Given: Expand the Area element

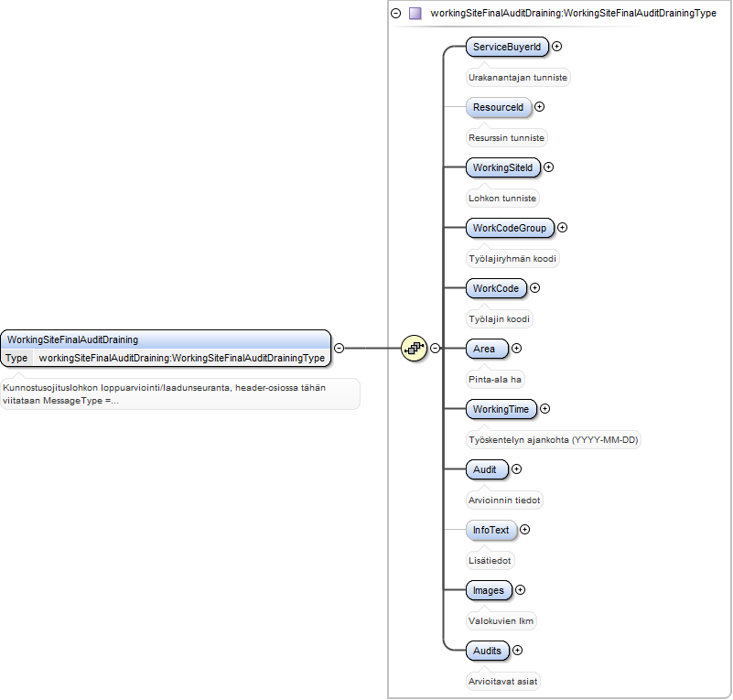Looking at the screenshot, I should click(x=516, y=348).
